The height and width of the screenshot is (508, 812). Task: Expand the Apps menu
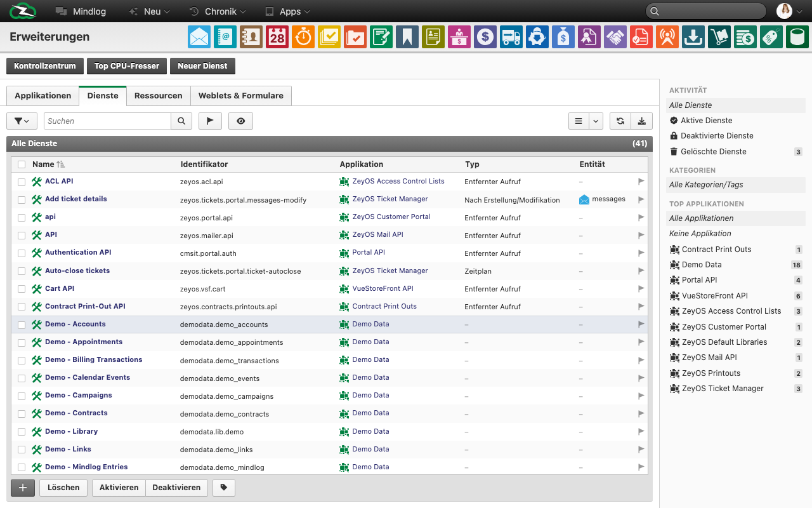click(287, 11)
